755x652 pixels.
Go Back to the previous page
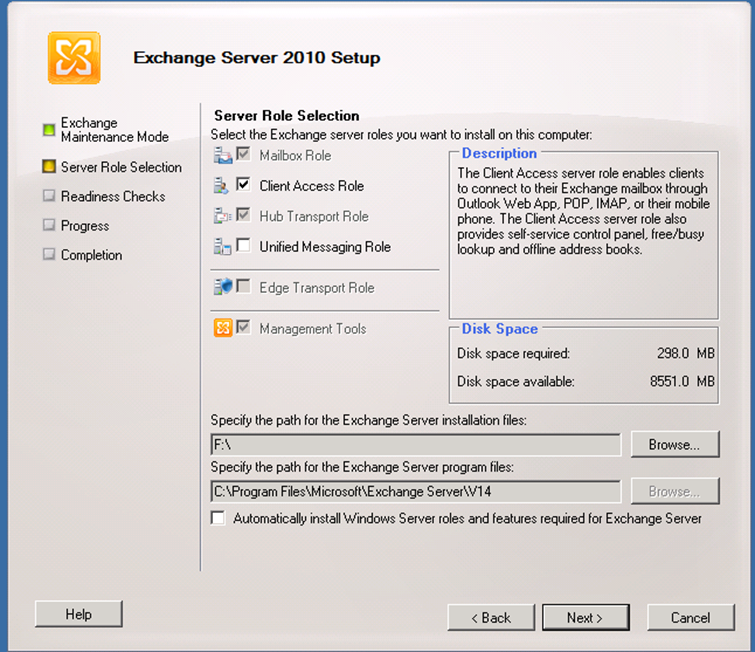[x=491, y=617]
